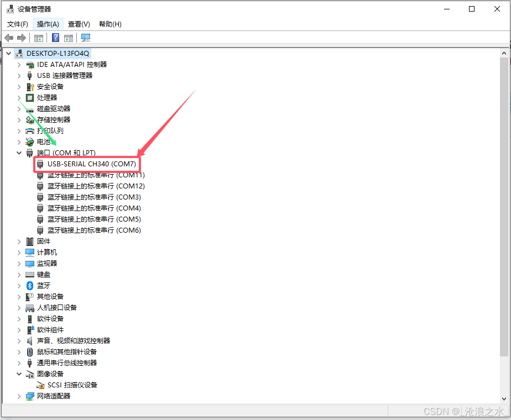Screen dimensions: 511x420
Task: Collapse the 端口 (COM 和 LPT) node
Action: 19,153
